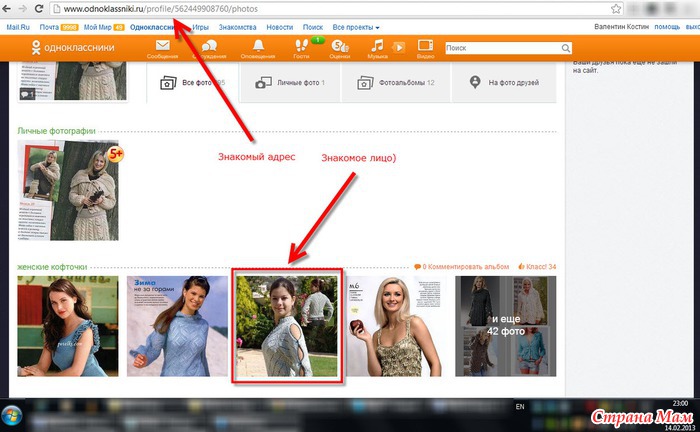
Task: Bookmark page with star icon
Action: [x=616, y=8]
